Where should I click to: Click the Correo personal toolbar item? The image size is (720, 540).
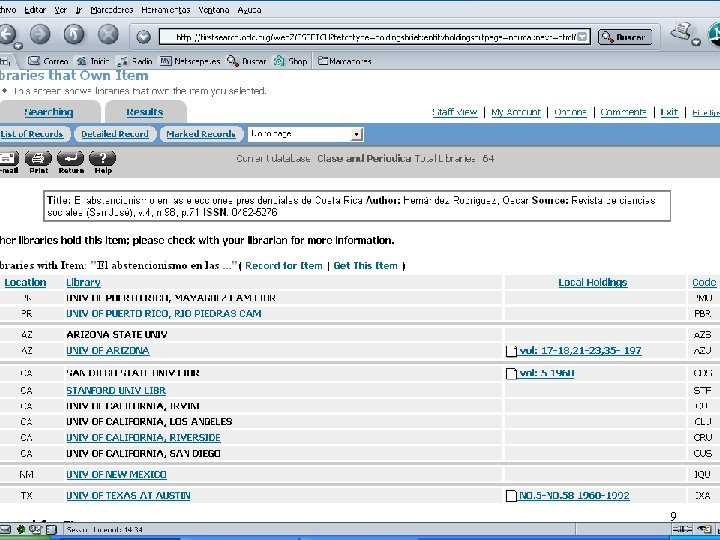[x=48, y=61]
